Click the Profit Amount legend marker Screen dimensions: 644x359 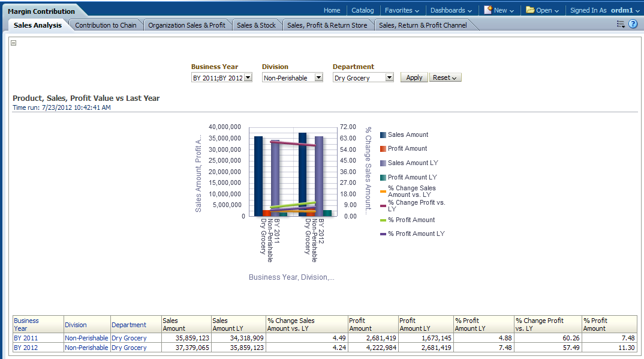(383, 149)
